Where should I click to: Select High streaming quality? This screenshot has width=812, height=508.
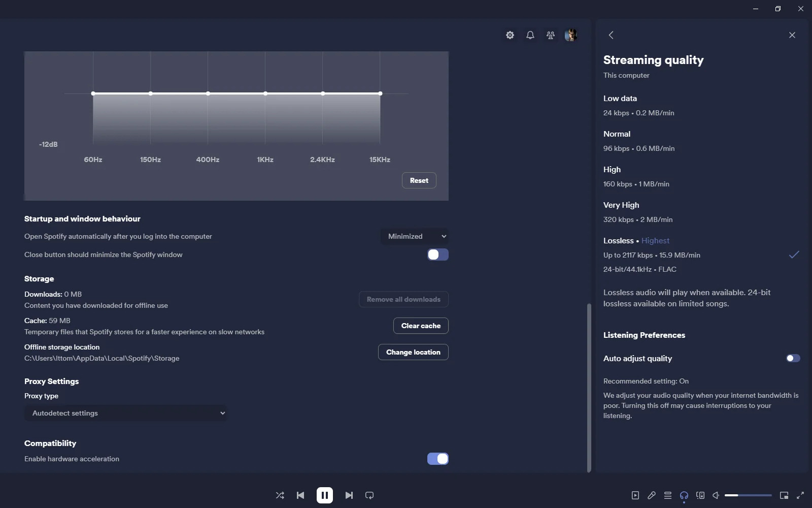coord(702,176)
